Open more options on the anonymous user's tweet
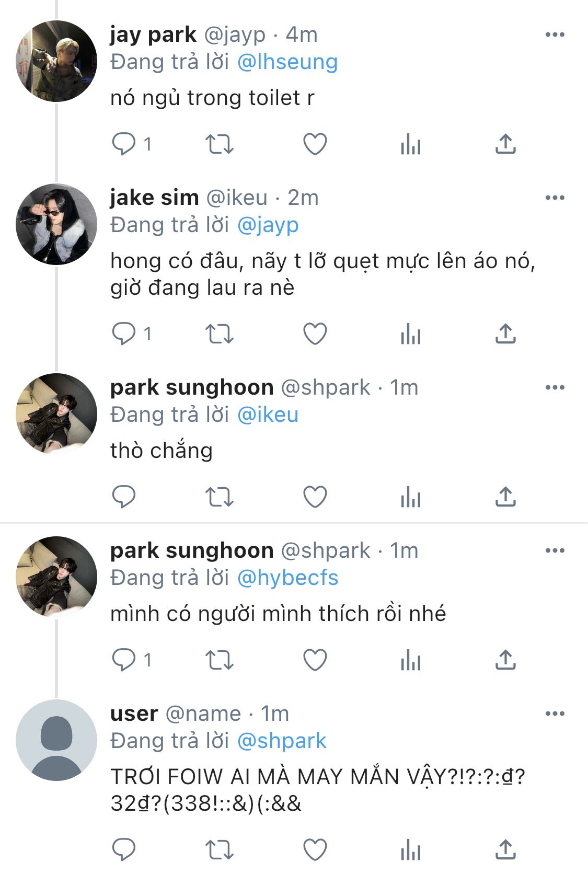The width and height of the screenshot is (588, 874). point(555,714)
